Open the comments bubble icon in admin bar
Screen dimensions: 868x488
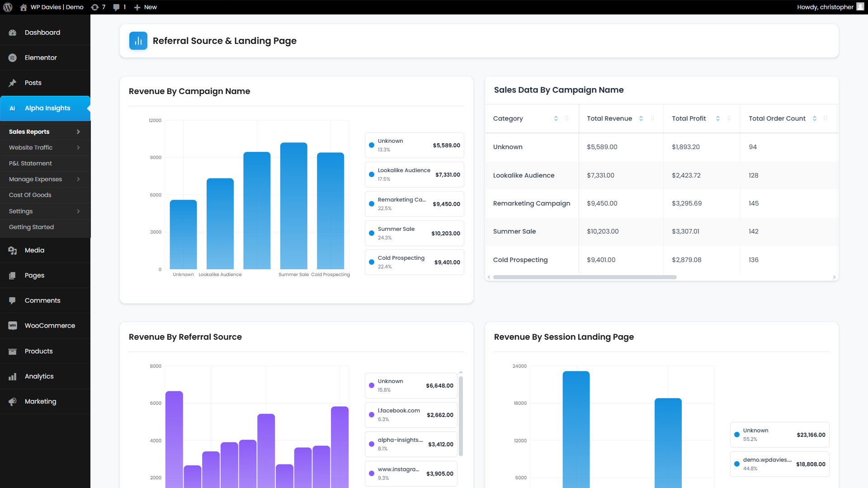click(x=117, y=7)
